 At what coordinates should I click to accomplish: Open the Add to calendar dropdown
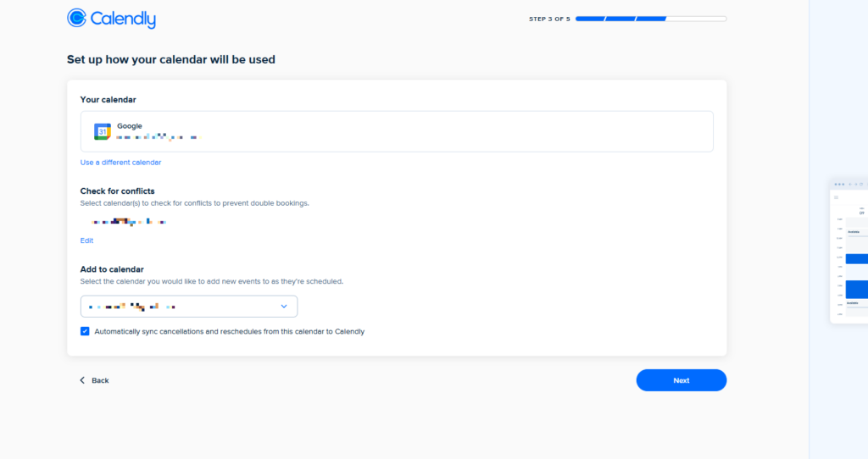click(188, 306)
